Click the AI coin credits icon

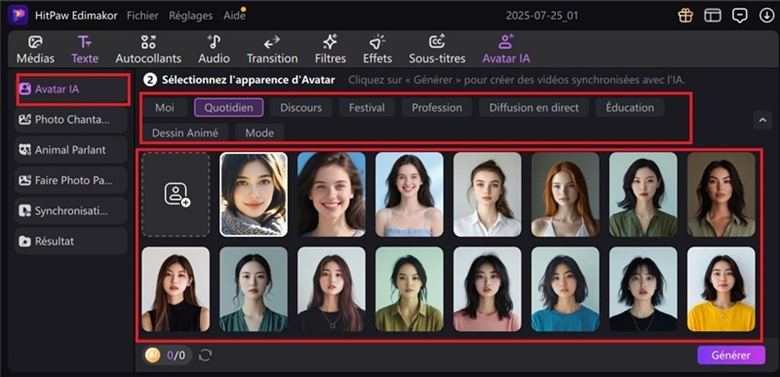153,355
